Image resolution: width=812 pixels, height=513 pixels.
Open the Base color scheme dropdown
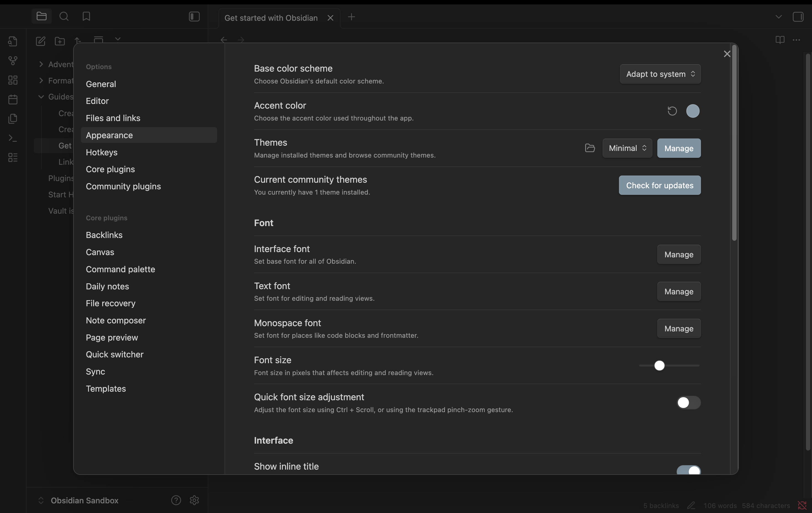pyautogui.click(x=660, y=74)
